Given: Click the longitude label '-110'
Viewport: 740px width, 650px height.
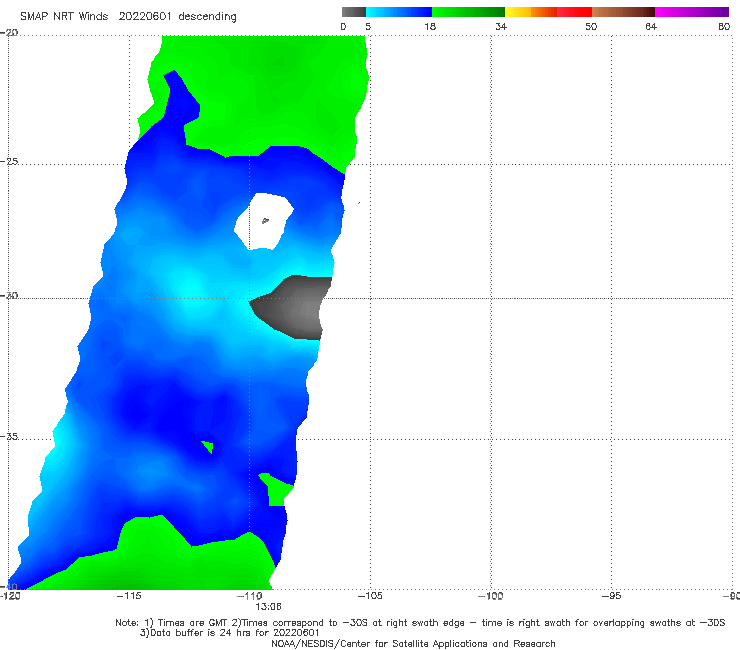Looking at the screenshot, I should (x=249, y=596).
